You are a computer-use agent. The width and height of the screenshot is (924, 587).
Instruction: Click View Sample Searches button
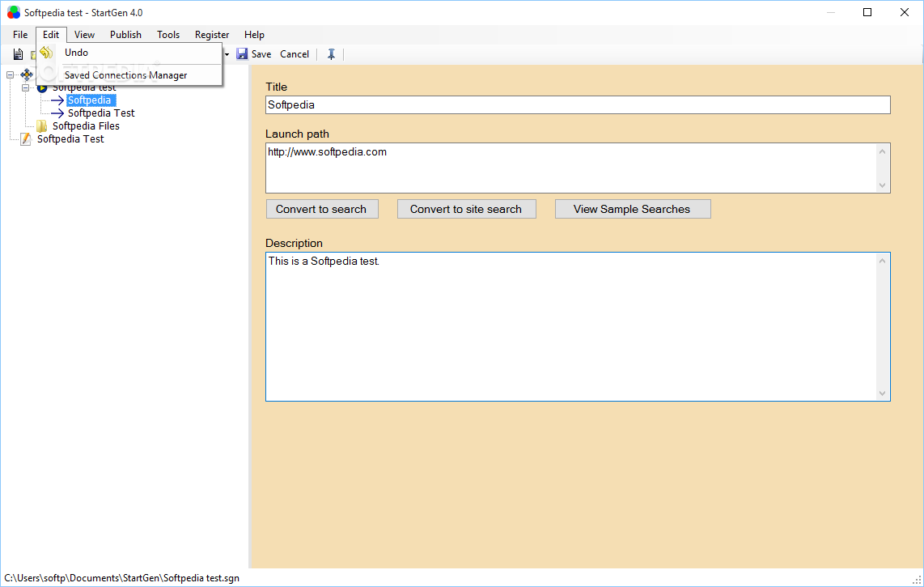coord(632,210)
